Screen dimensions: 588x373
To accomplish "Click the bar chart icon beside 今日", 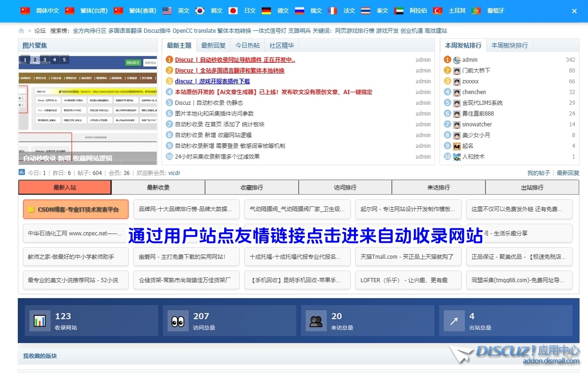I will 22,172.
